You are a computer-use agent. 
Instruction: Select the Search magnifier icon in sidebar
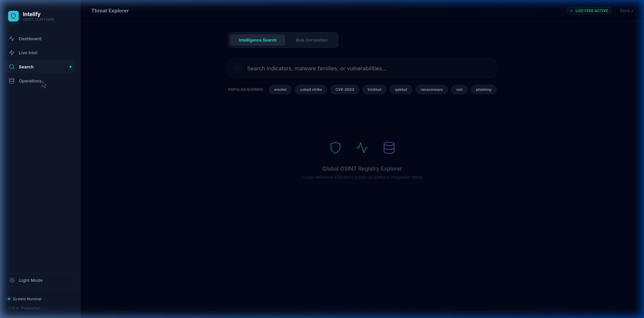[12, 67]
